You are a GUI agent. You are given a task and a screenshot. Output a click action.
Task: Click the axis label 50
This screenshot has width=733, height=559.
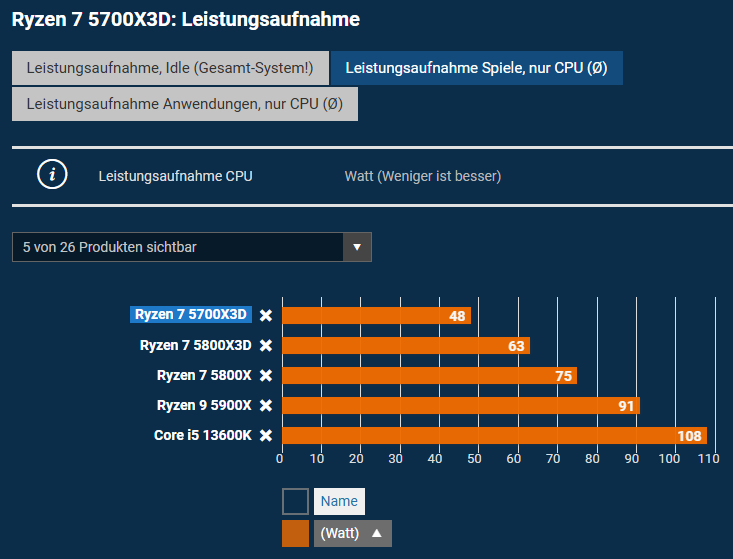(474, 459)
